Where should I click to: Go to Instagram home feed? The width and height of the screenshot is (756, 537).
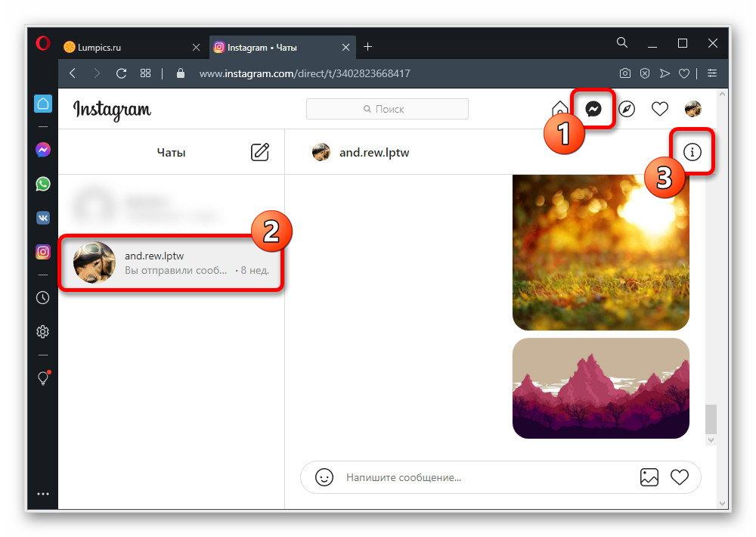[x=559, y=109]
